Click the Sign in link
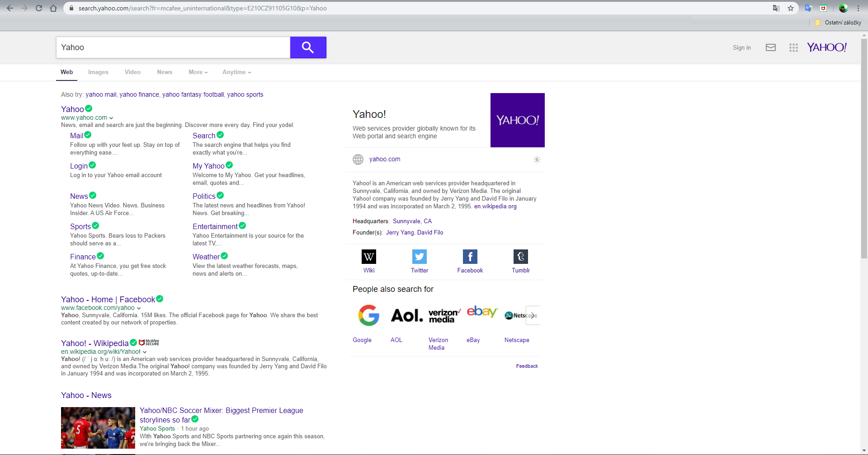 point(741,47)
